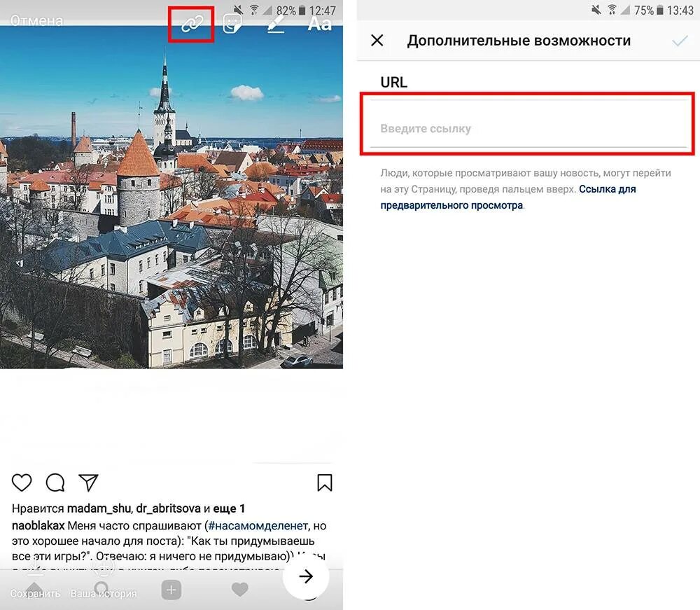Open the #насамомделенет hashtag
This screenshot has width=700, height=610.
pyautogui.click(x=258, y=525)
